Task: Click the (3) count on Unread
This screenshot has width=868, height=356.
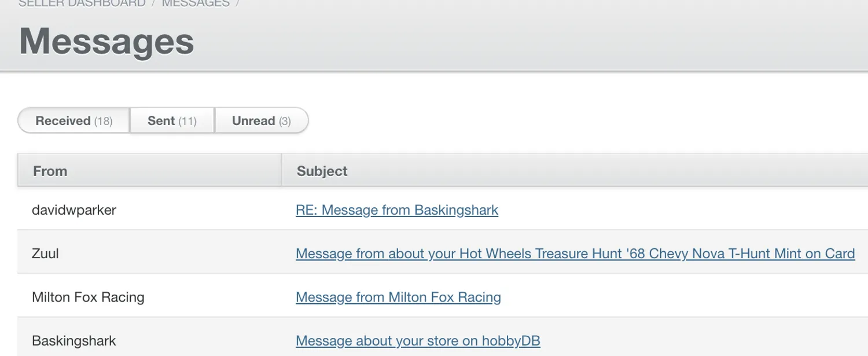Action: pyautogui.click(x=285, y=122)
